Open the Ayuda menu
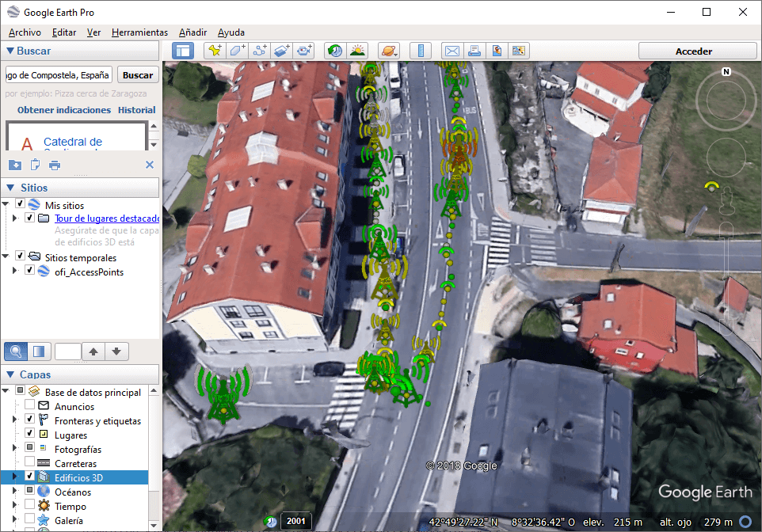Image resolution: width=762 pixels, height=532 pixels. point(231,32)
